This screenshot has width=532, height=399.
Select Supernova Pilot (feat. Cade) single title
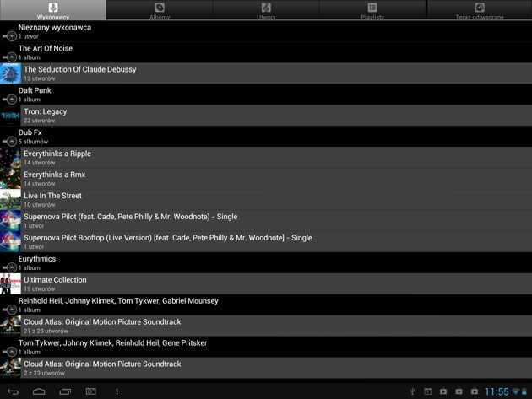[x=130, y=217]
